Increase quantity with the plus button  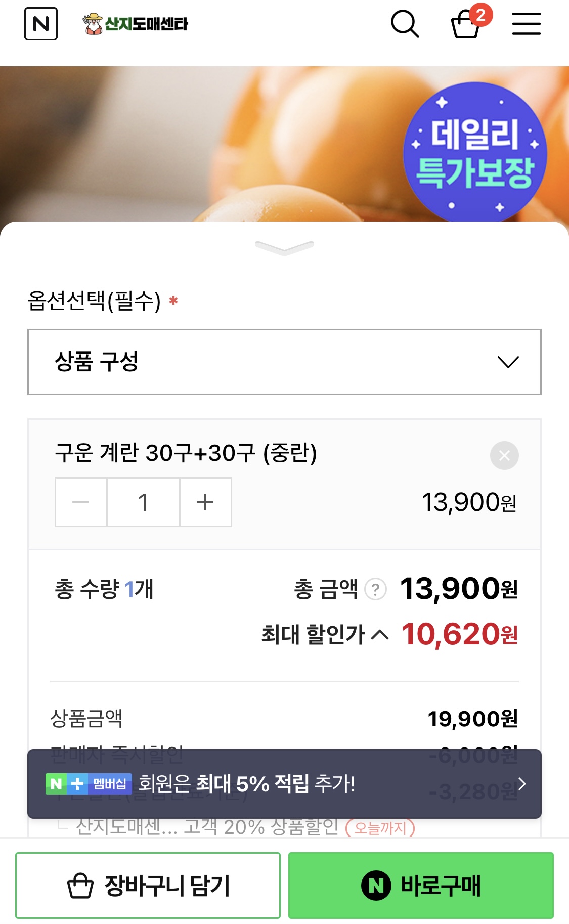(205, 502)
